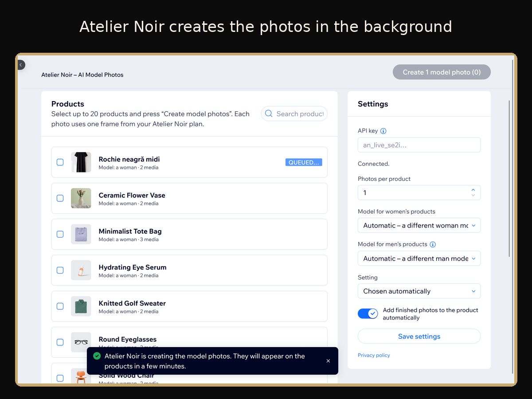Open the Hydrating Eye Serum thumbnail
The image size is (532, 399).
coord(81,270)
